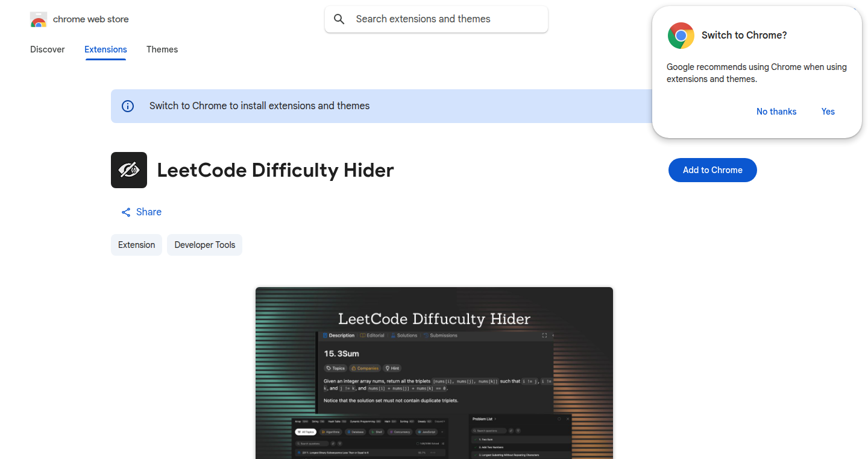Viewport: 868px width, 459px height.
Task: Dismiss popup with No thanks
Action: pos(776,112)
